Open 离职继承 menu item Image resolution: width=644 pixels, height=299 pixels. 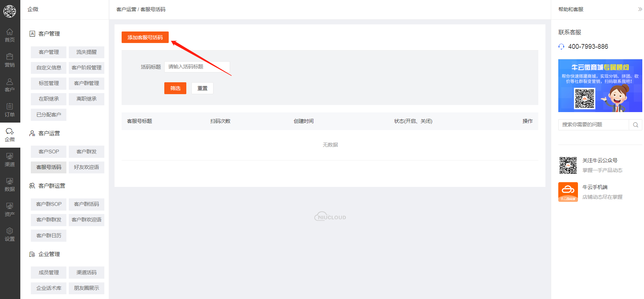tap(86, 99)
